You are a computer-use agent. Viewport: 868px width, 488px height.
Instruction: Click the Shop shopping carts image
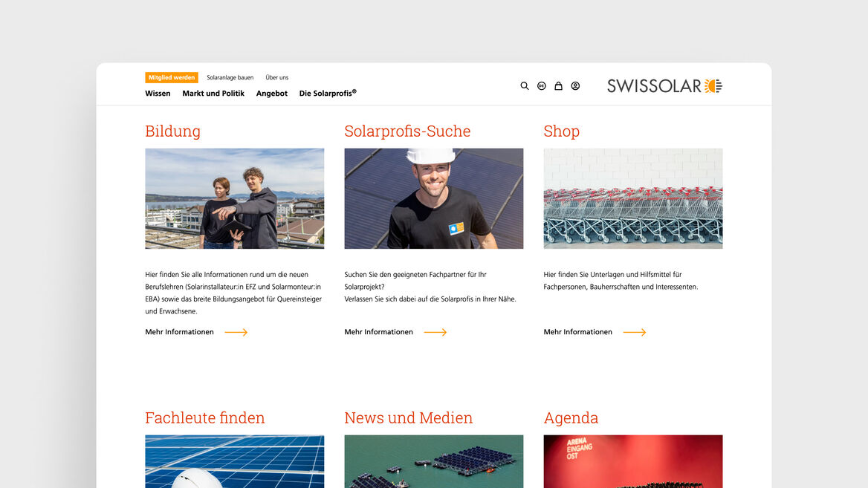tap(633, 198)
